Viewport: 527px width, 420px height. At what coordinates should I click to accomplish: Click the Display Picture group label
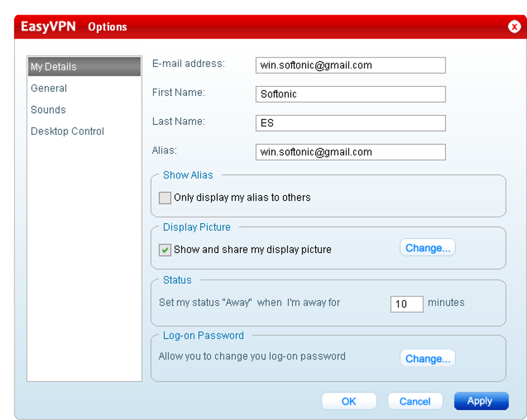pyautogui.click(x=197, y=227)
